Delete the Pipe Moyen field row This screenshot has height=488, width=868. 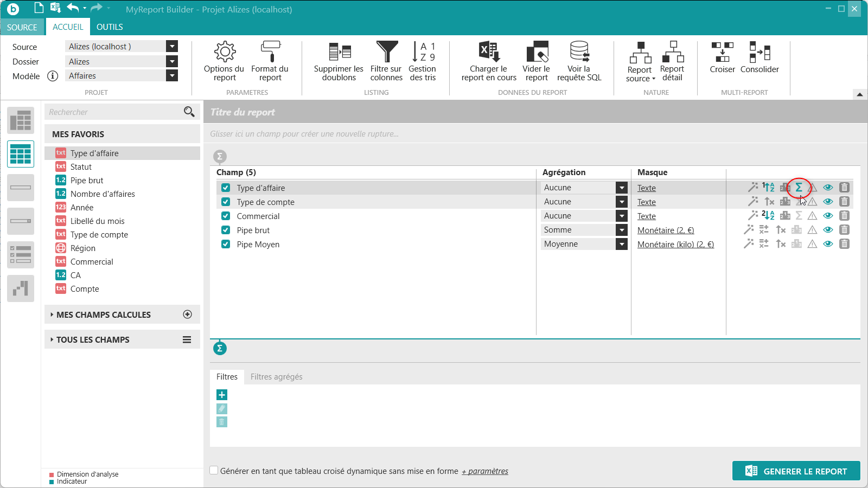[x=844, y=244]
